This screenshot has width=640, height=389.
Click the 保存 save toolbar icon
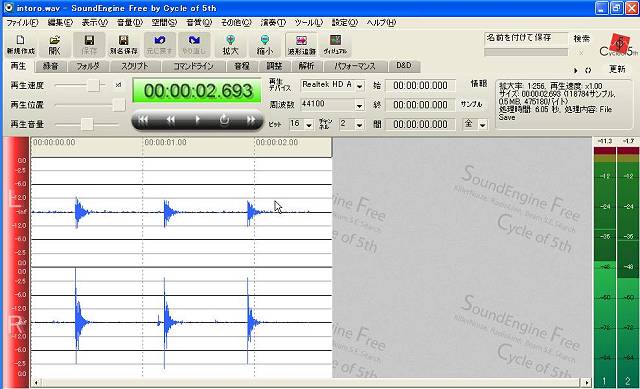pos(89,44)
